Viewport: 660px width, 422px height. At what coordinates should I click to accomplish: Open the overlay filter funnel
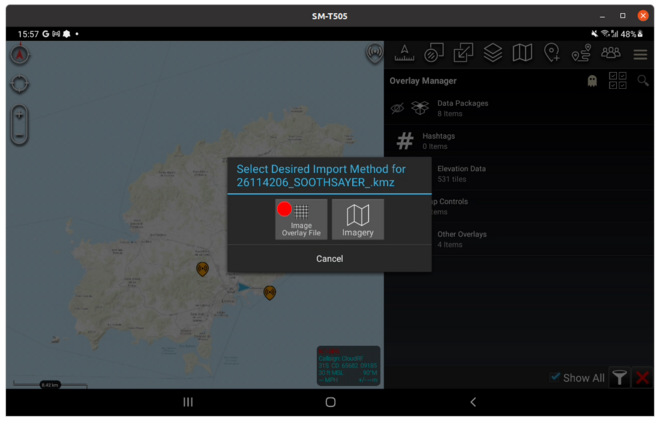click(620, 377)
